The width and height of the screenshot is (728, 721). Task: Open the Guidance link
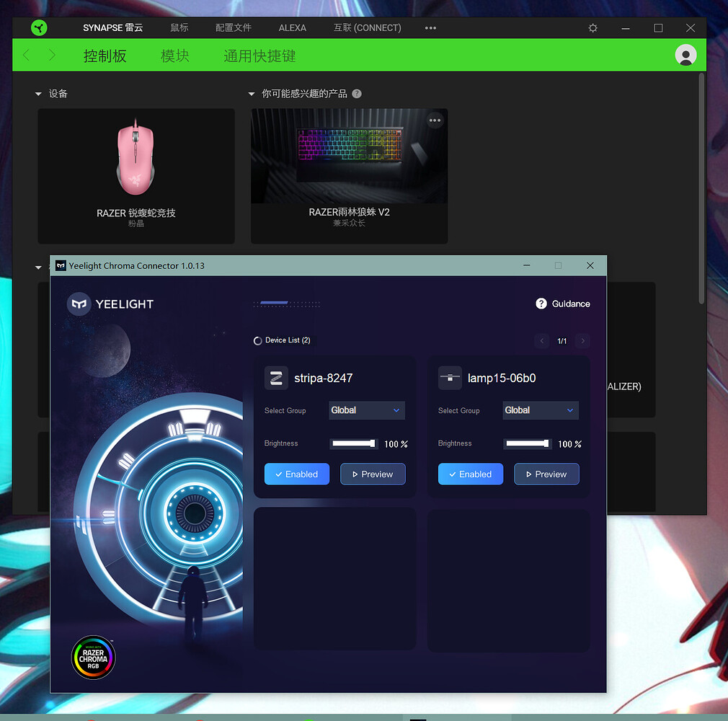tap(571, 304)
